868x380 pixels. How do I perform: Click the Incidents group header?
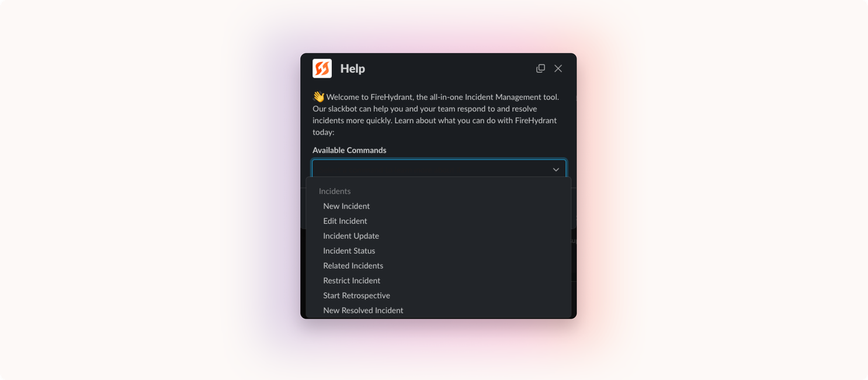[x=335, y=191]
